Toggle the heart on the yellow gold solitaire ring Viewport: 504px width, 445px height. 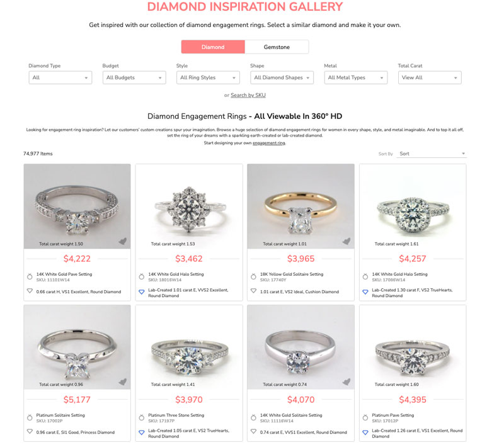(x=346, y=240)
